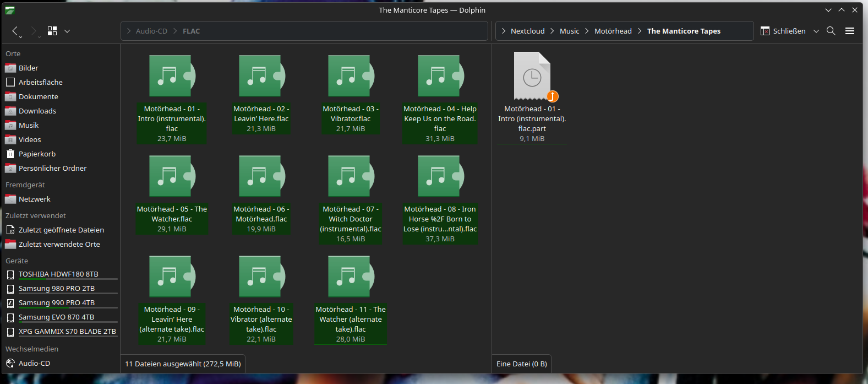Screen dimensions: 868x384
Task: Expand chevron between Music and Motörhead
Action: click(x=587, y=31)
